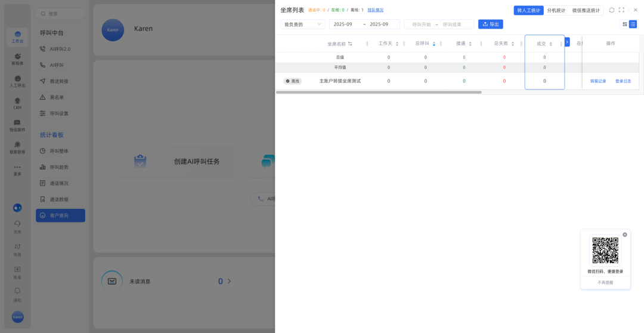Screen dimensions: 644x333
Task: Sort table by 工作天 column
Action: click(397, 44)
